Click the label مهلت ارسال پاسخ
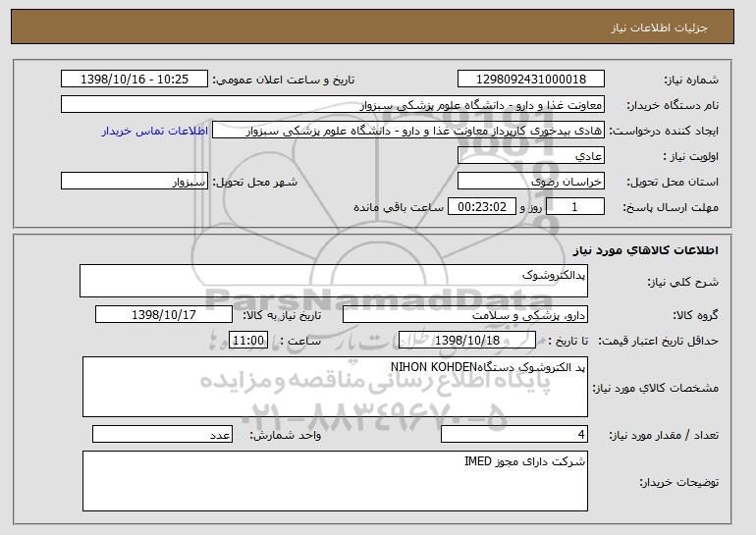Screen dimensions: 756x535 [671, 208]
